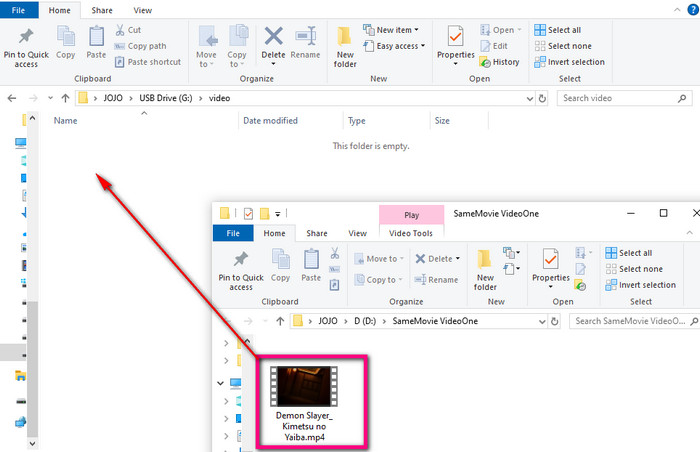
Task: Open recent locations dropdown in video window
Action: coord(50,98)
